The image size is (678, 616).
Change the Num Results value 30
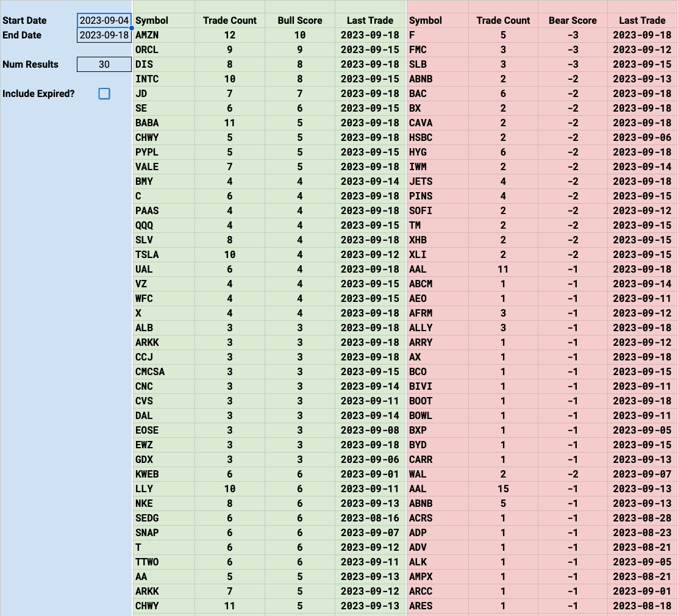[x=104, y=65]
